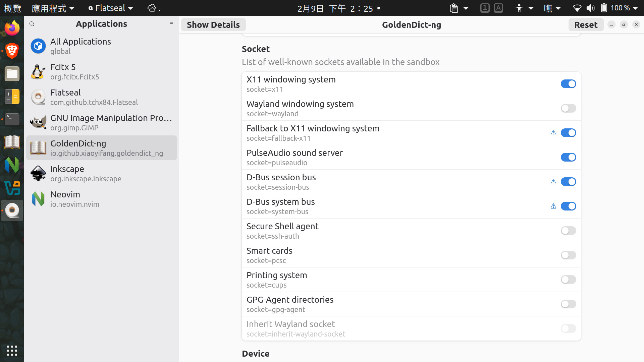
Task: Disable the X11 windowing system toggle
Action: (568, 84)
